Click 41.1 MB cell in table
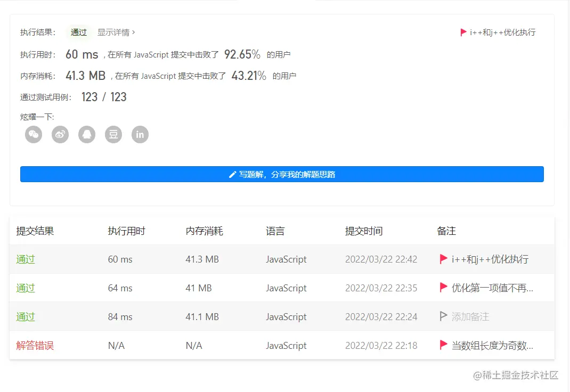This screenshot has width=570, height=392. point(202,317)
